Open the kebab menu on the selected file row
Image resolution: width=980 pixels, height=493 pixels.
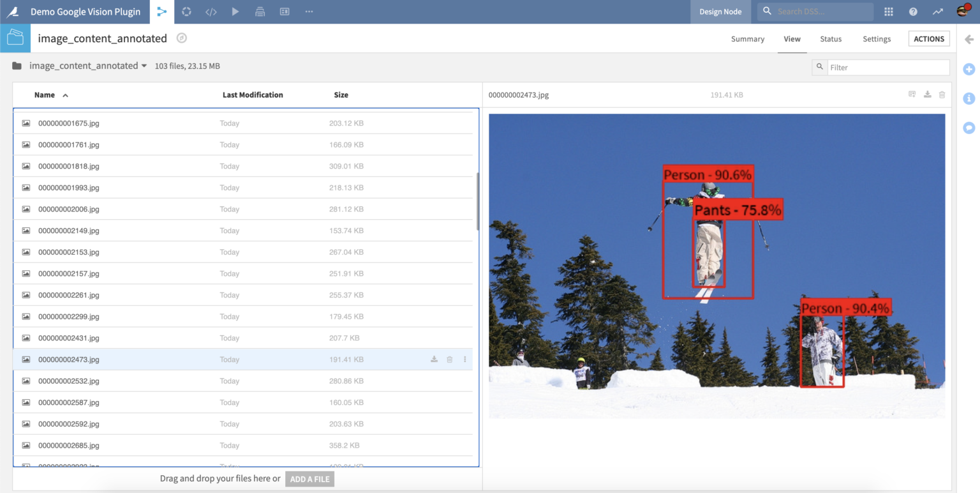pyautogui.click(x=464, y=359)
